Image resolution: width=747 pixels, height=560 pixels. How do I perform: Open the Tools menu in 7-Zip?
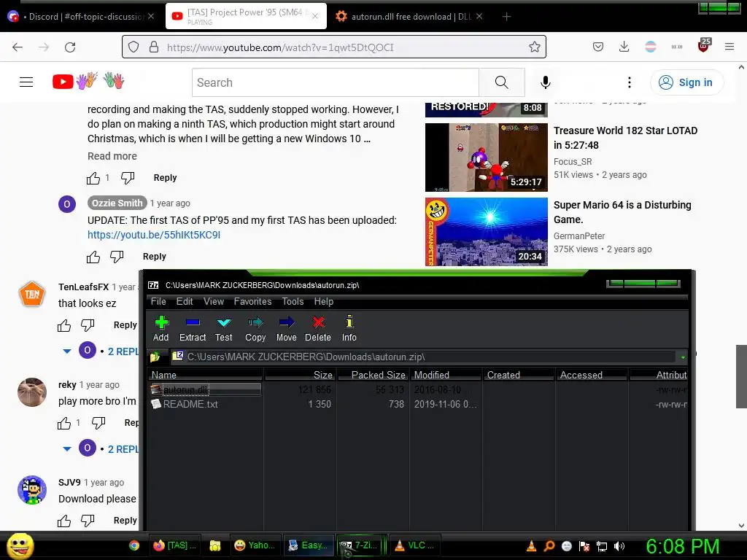coord(293,301)
